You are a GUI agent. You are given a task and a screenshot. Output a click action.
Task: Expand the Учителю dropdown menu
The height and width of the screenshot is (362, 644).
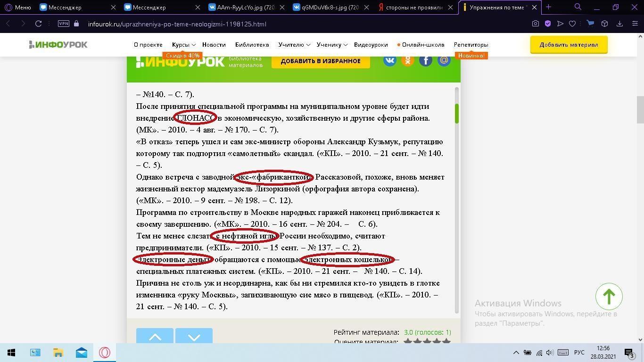click(294, 44)
